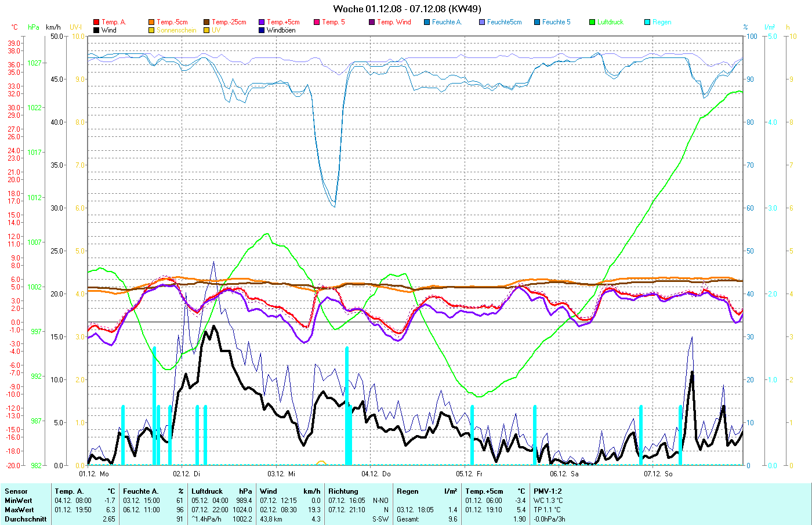
Task: Click the yellow Sonnenschein legend label
Action: coord(176,30)
